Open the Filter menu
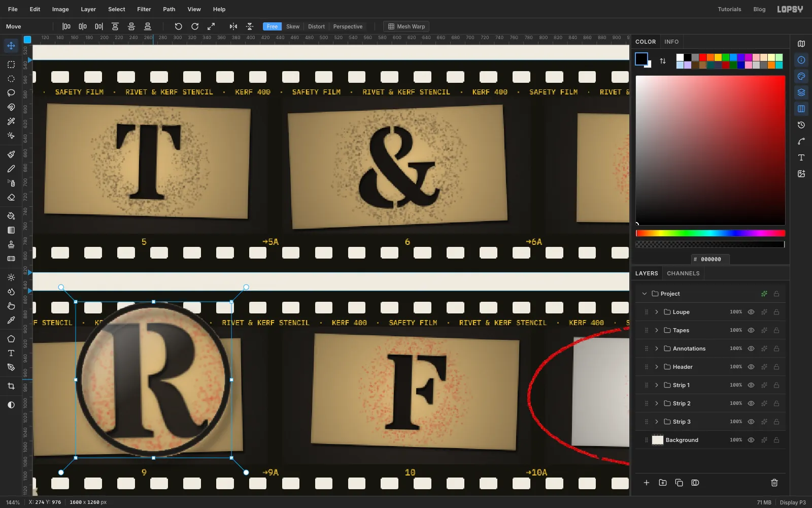812x508 pixels. coord(144,9)
